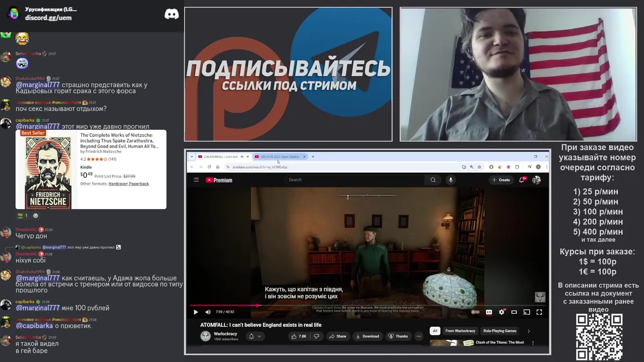Share the video
This screenshot has height=362, width=644.
pyautogui.click(x=338, y=336)
